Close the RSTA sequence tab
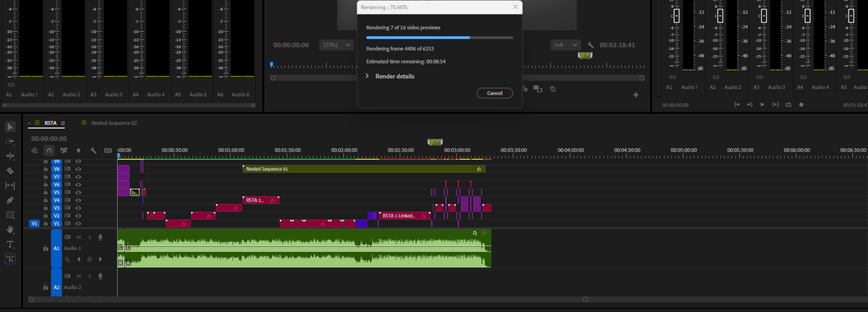The image size is (868, 312). click(x=30, y=123)
